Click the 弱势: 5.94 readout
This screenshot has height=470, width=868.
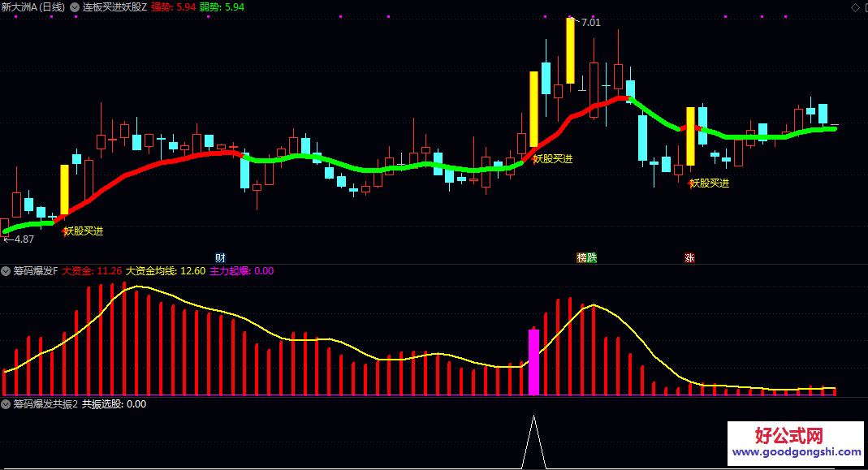(x=222, y=7)
